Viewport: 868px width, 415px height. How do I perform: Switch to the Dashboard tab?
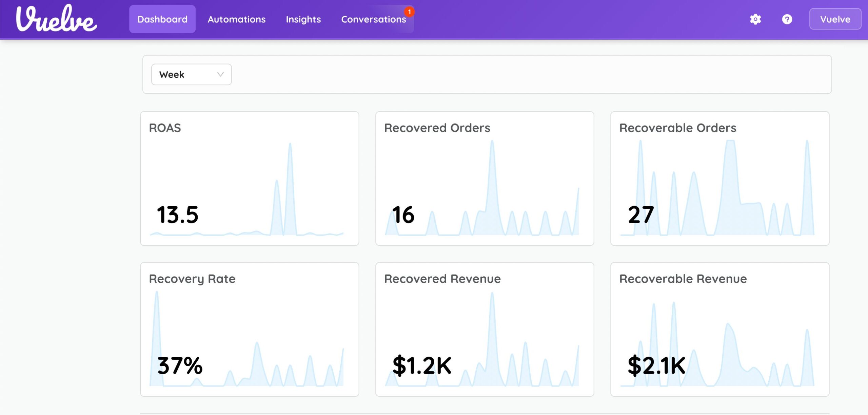pyautogui.click(x=162, y=19)
